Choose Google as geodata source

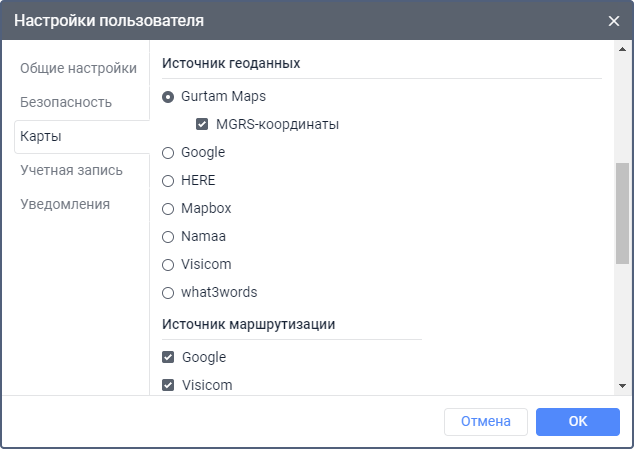coord(168,153)
